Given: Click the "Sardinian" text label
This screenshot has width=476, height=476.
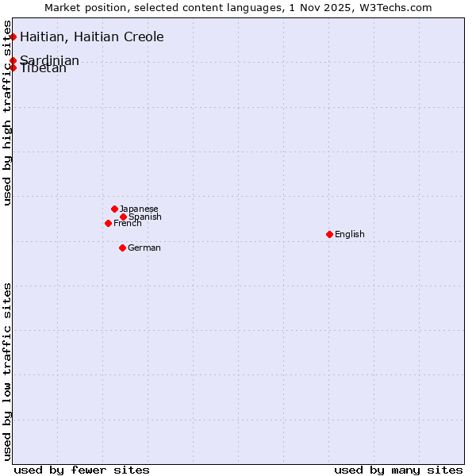Looking at the screenshot, I should [49, 60].
